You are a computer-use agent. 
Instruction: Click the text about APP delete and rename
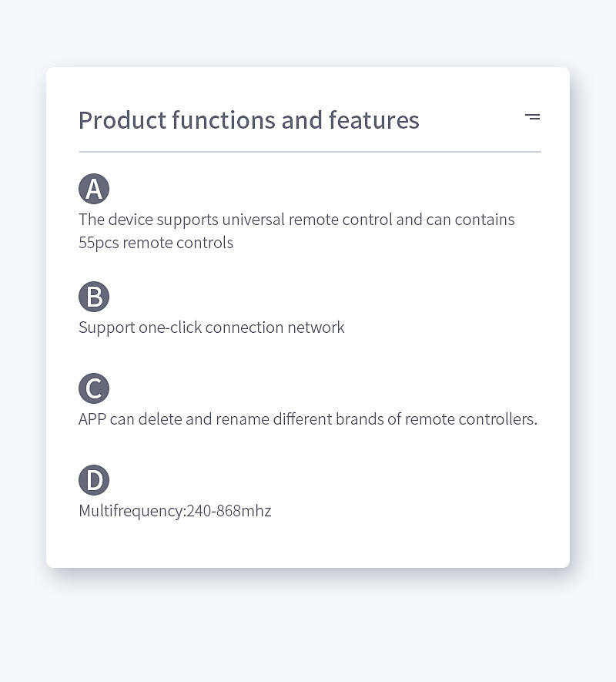308,419
